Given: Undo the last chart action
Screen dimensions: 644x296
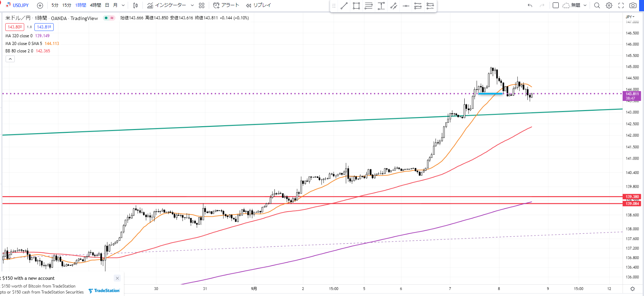Looking at the screenshot, I should (x=530, y=5).
